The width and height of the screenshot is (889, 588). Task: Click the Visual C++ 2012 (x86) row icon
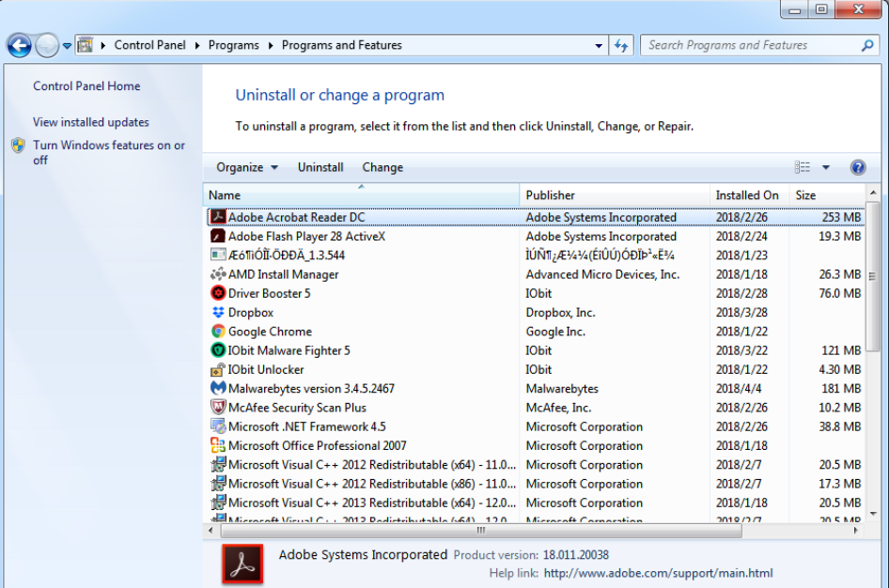tap(218, 484)
